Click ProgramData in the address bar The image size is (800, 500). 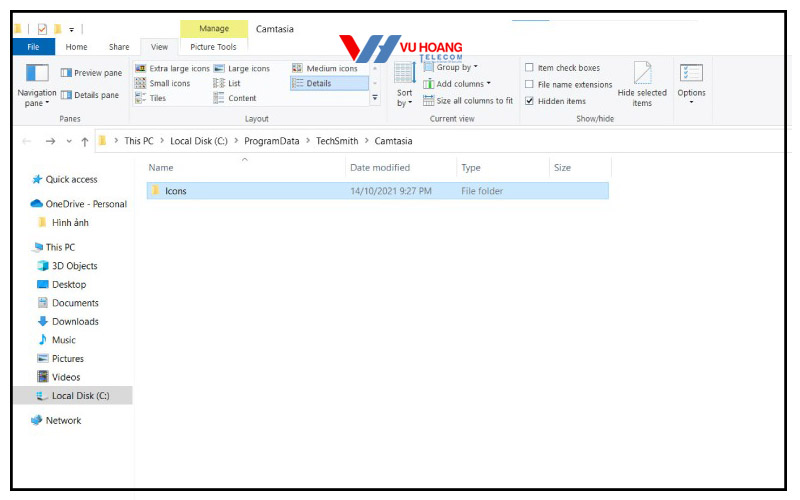(271, 141)
